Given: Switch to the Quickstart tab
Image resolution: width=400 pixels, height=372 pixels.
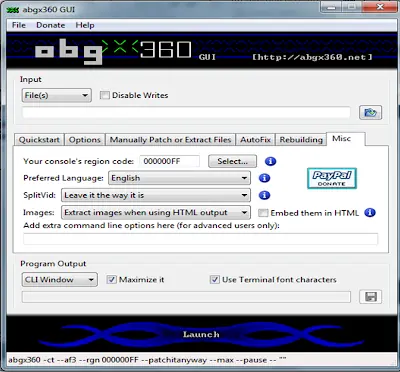Looking at the screenshot, I should point(39,140).
